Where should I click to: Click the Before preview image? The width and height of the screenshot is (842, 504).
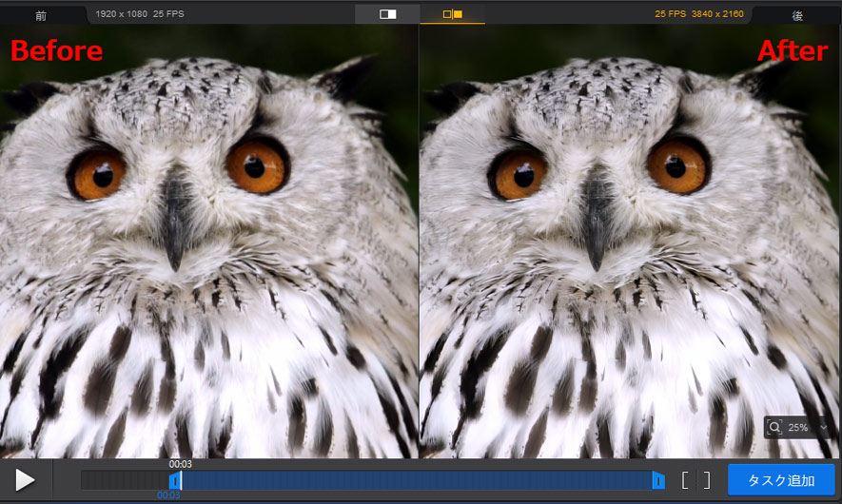click(x=209, y=241)
